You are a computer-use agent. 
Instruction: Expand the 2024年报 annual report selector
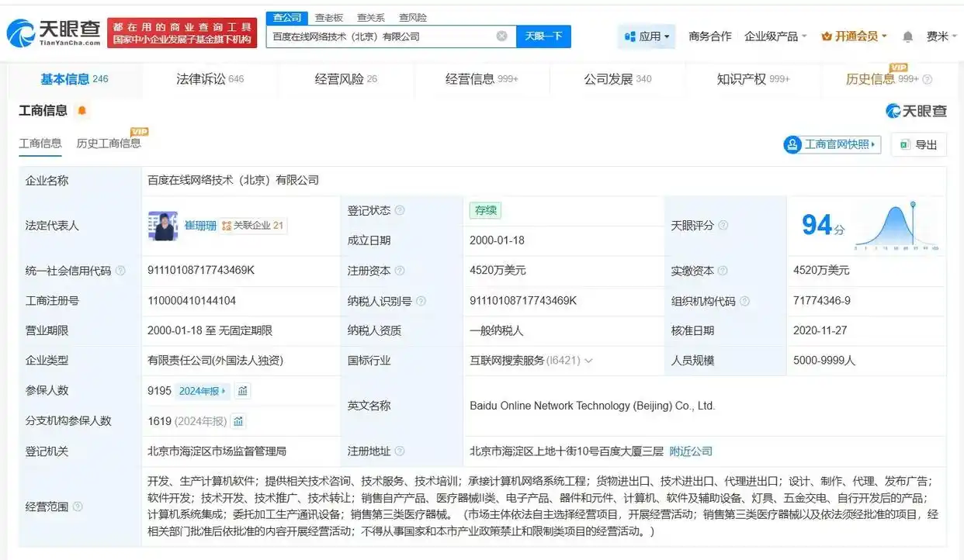click(200, 390)
